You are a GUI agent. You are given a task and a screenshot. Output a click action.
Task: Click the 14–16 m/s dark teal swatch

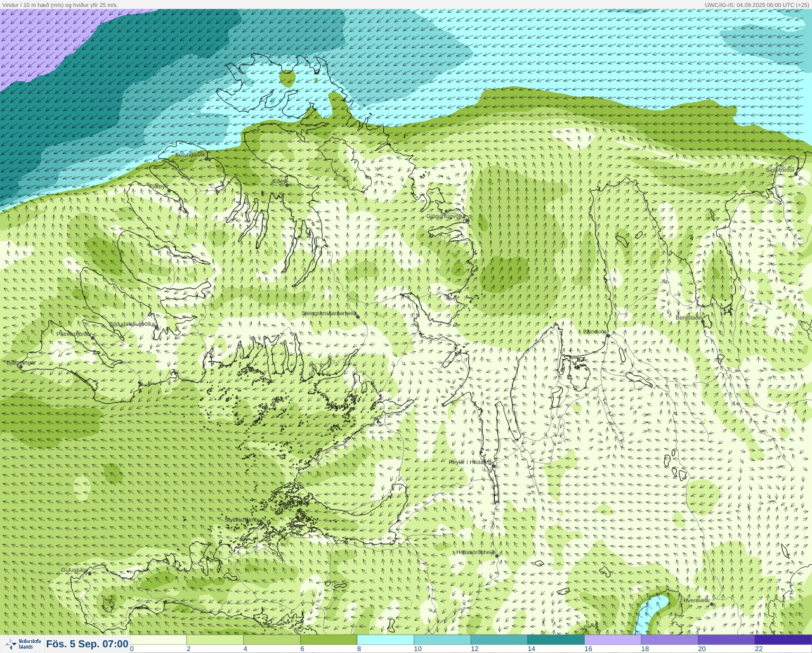pos(556,640)
